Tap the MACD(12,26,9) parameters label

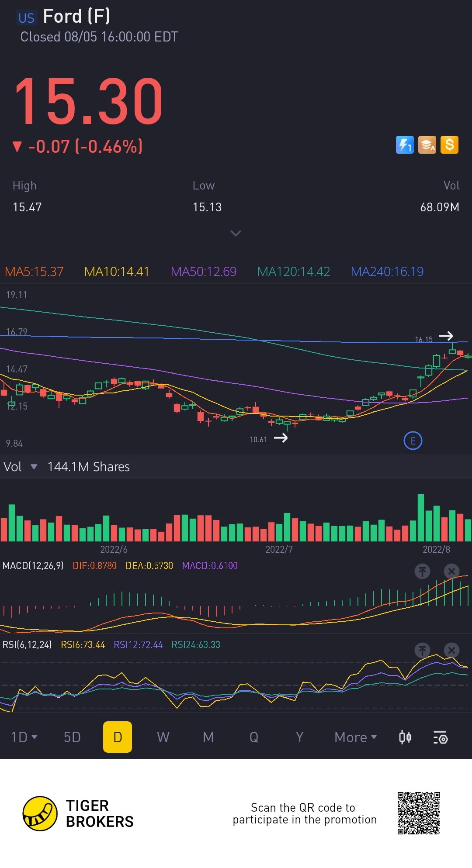coord(33,566)
